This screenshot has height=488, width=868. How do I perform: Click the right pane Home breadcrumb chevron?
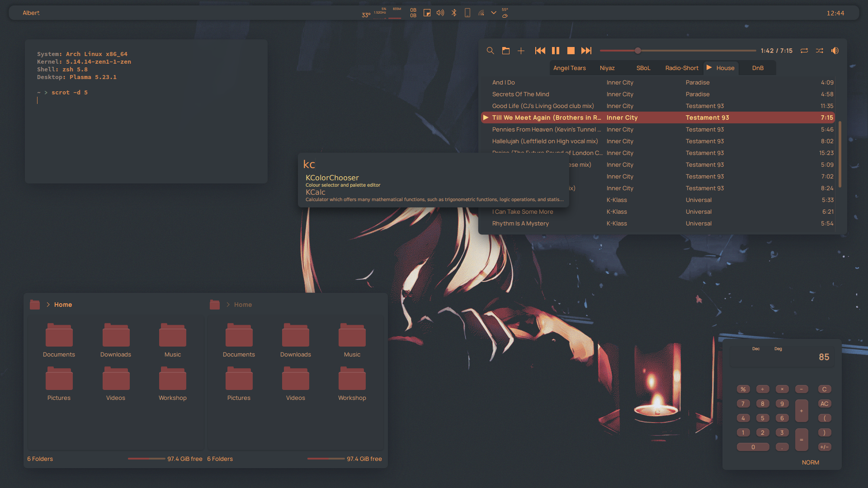(228, 305)
